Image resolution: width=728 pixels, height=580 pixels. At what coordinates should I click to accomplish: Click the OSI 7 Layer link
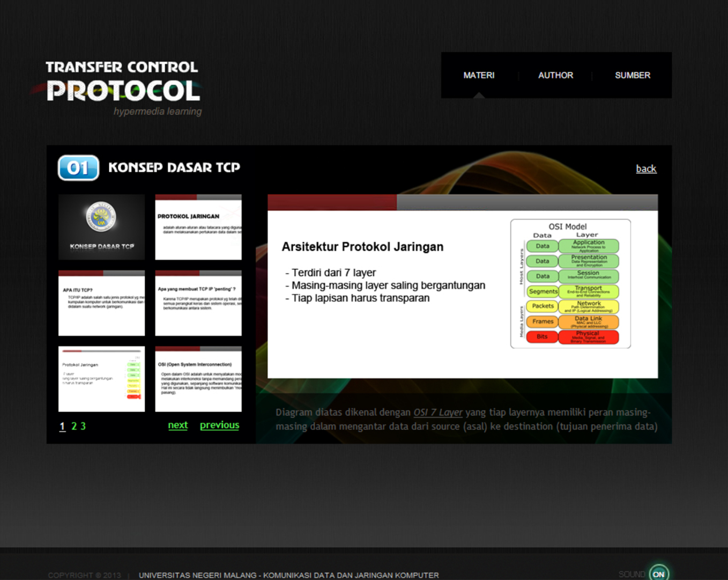point(437,412)
